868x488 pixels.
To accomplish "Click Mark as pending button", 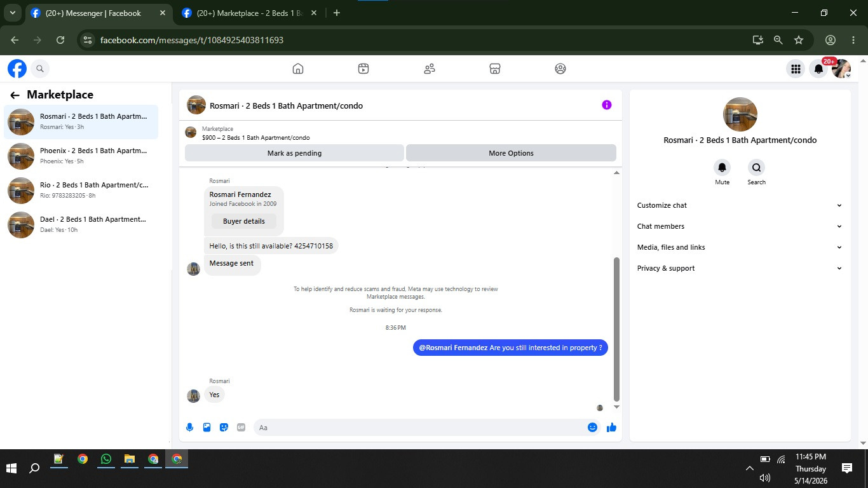I will [x=294, y=153].
